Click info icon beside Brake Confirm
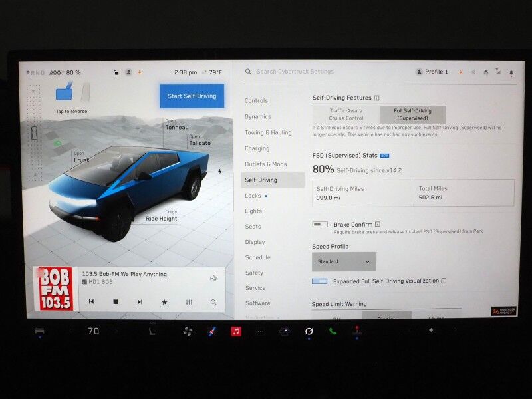Image resolution: width=532 pixels, height=399 pixels. point(378,224)
